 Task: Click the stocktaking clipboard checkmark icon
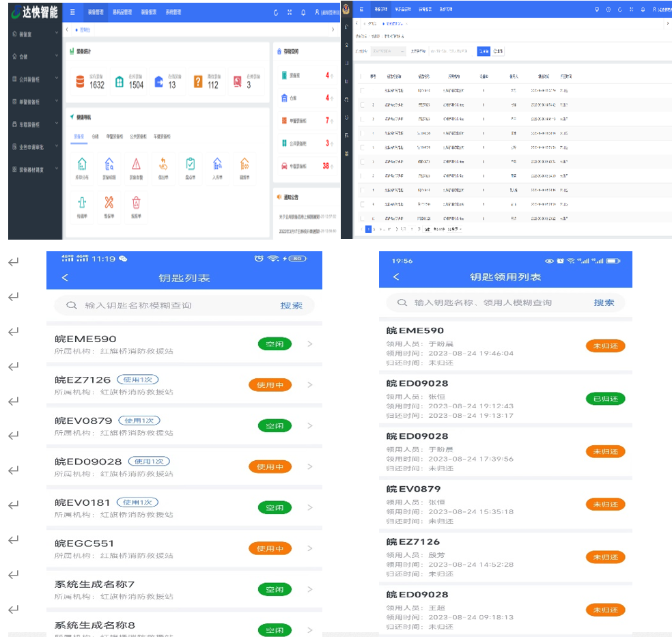tap(191, 164)
